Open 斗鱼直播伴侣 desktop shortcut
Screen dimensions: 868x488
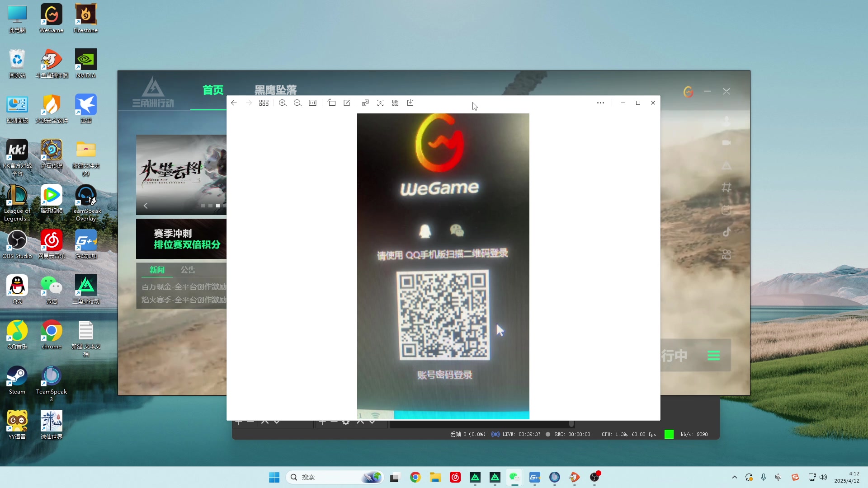tap(52, 64)
